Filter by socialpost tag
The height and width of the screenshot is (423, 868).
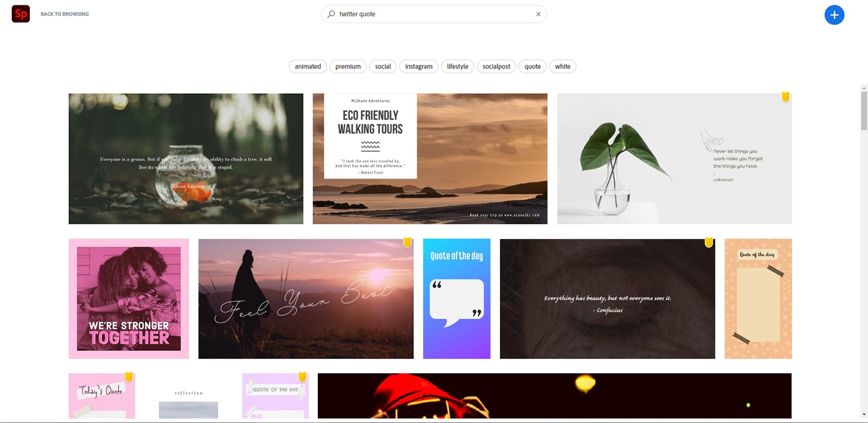pos(496,67)
